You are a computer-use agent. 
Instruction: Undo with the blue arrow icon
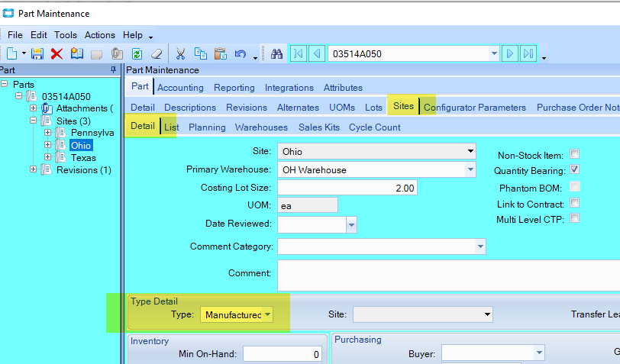coord(241,53)
